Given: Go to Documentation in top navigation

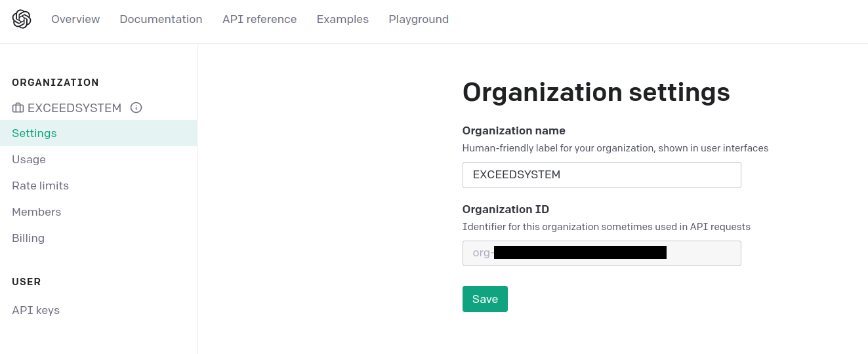Looking at the screenshot, I should click(x=161, y=19).
